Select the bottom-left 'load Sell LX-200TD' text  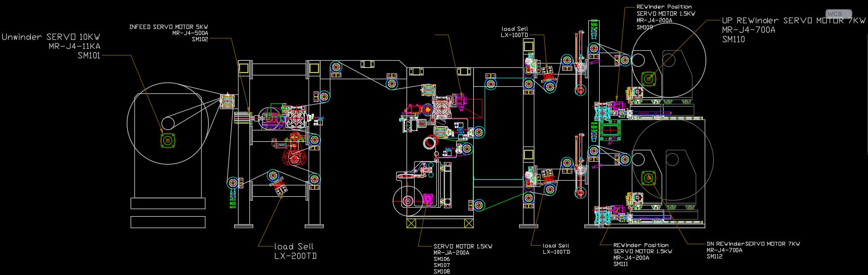point(295,251)
